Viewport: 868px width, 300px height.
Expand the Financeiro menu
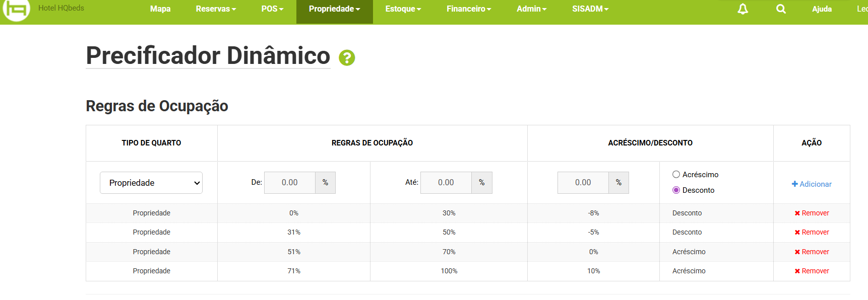468,9
